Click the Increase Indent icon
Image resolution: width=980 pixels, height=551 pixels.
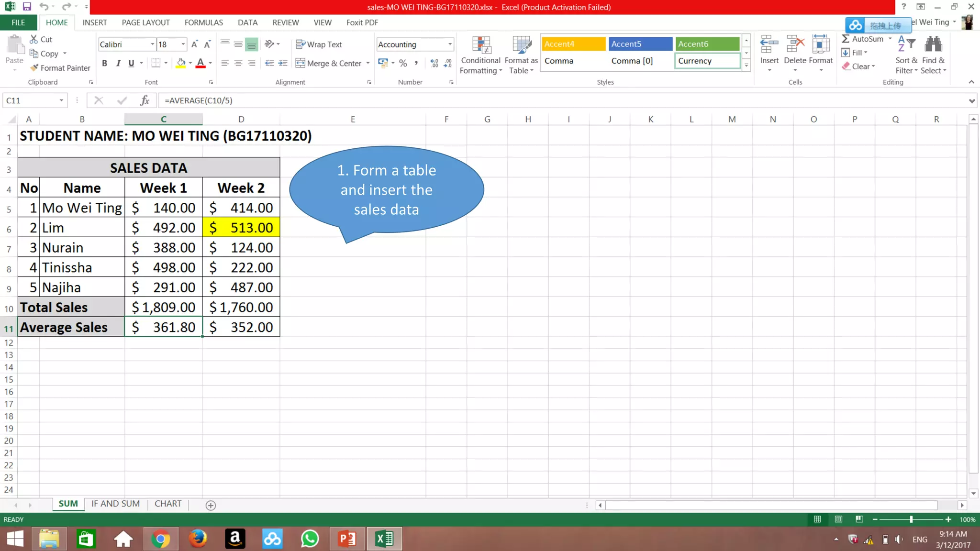point(283,63)
